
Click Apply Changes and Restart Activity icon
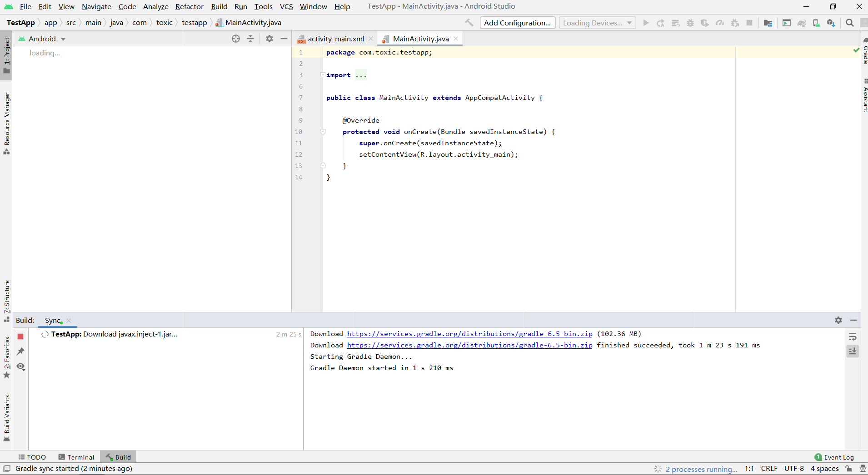click(661, 23)
